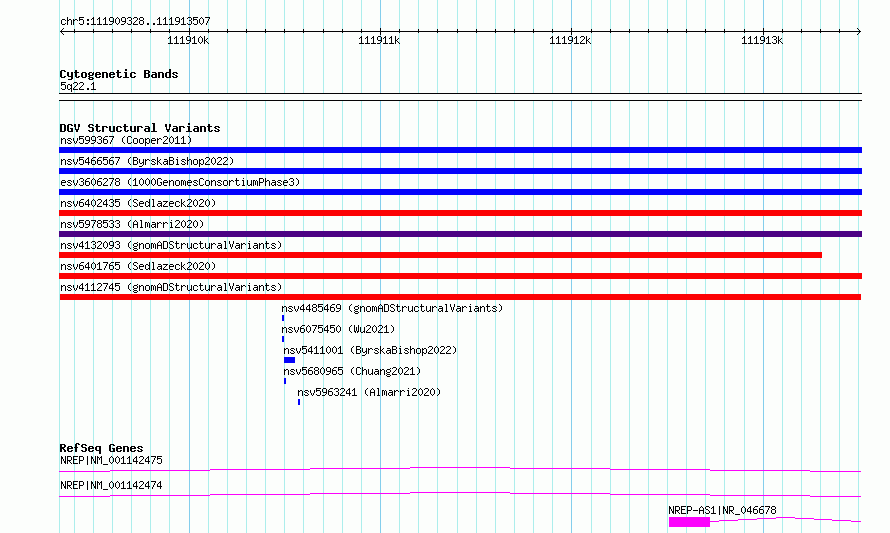Image resolution: width=890 pixels, height=533 pixels.
Task: Click the red bar under nsv6401765
Action: click(460, 276)
